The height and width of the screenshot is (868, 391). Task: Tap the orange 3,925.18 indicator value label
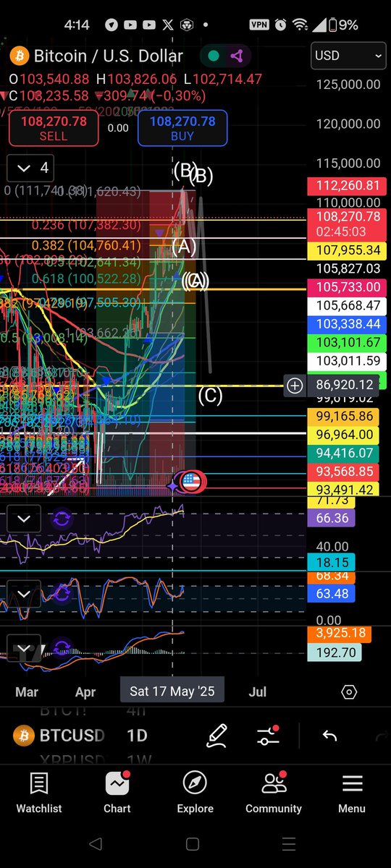(x=339, y=634)
